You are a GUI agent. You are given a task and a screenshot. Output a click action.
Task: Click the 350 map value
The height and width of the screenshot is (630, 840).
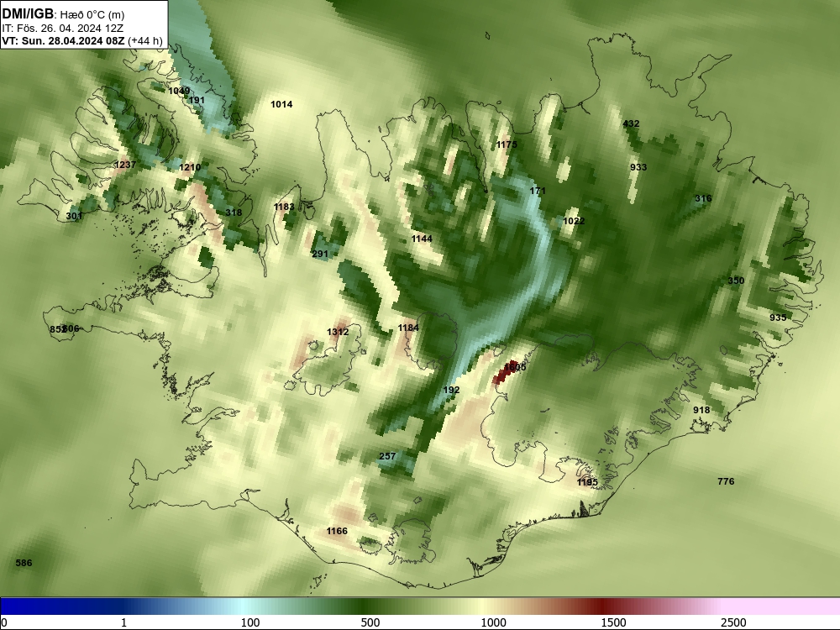tap(736, 281)
